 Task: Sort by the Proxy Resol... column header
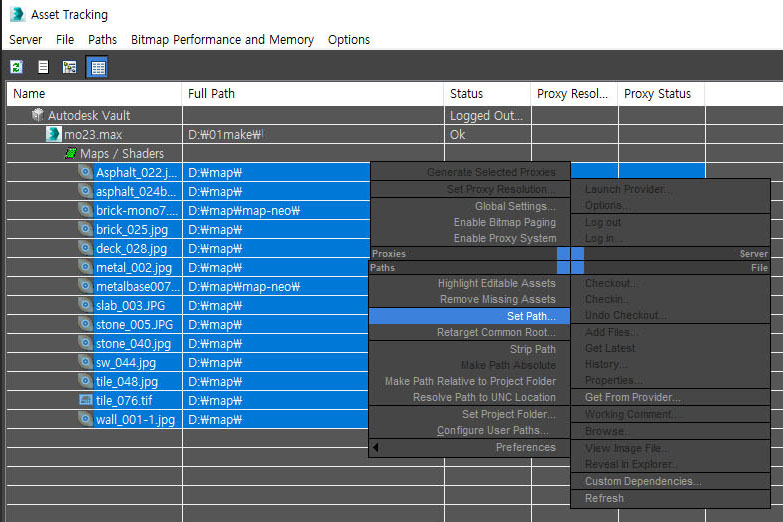[x=574, y=93]
